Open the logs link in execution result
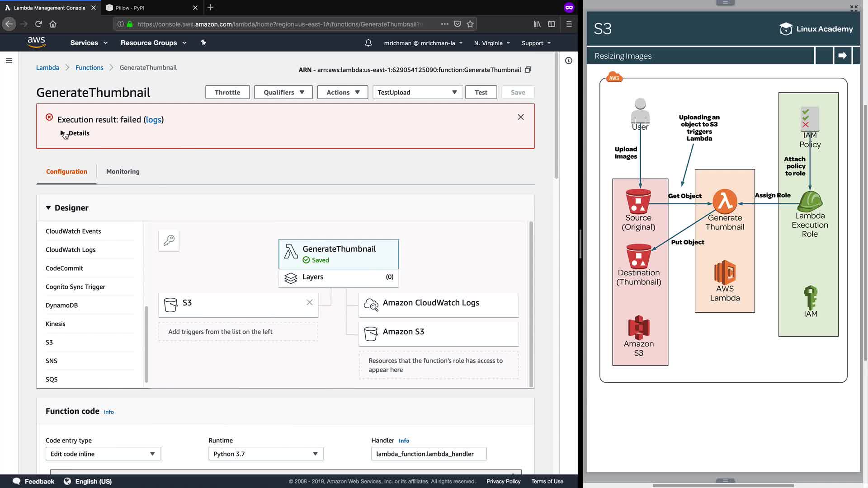 point(153,120)
